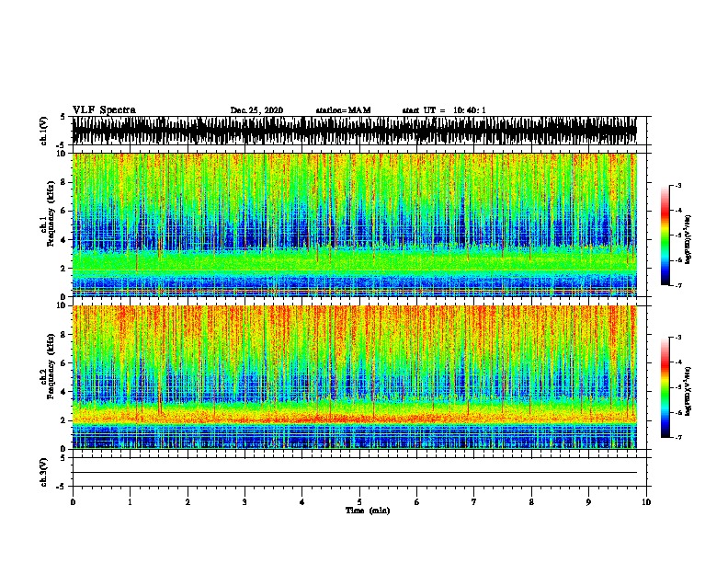
Task: Click the time axis tick label "4"
Action: (x=302, y=502)
